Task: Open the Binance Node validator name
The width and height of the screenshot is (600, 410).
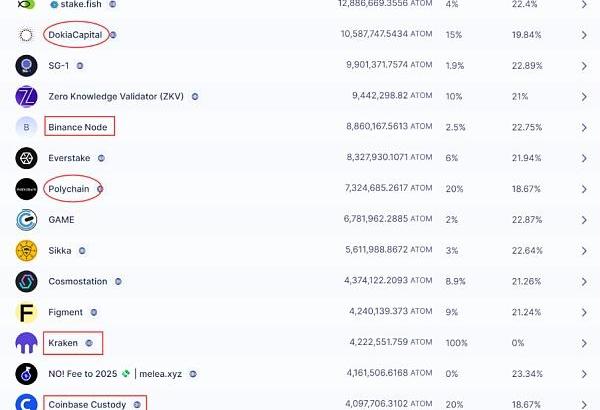Action: click(77, 128)
